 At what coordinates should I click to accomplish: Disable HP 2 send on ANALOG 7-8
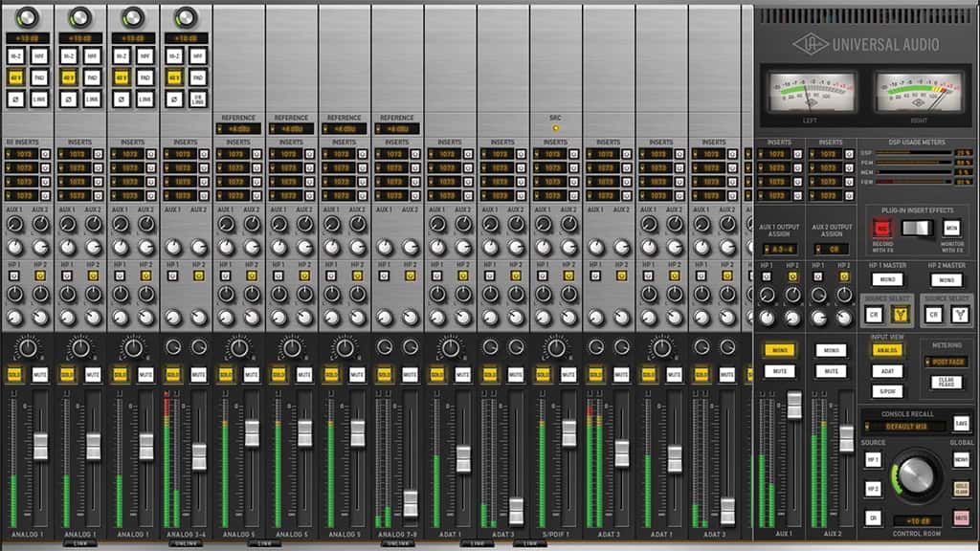410,275
